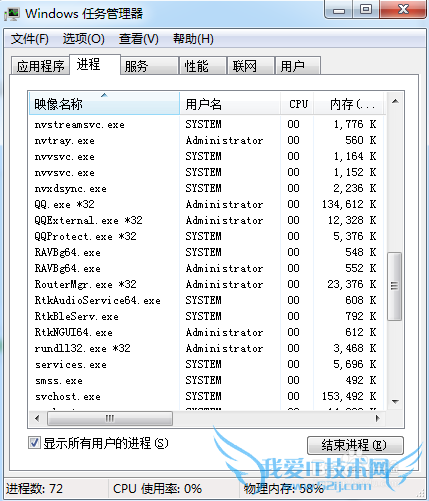This screenshot has height=501, width=429.
Task: Click the CPU 使用率: 0% status entry
Action: point(157,489)
